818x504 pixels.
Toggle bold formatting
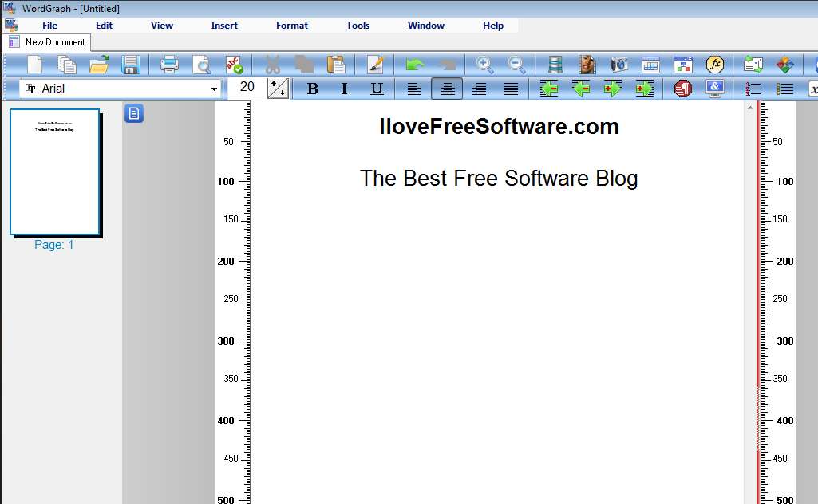tap(313, 89)
